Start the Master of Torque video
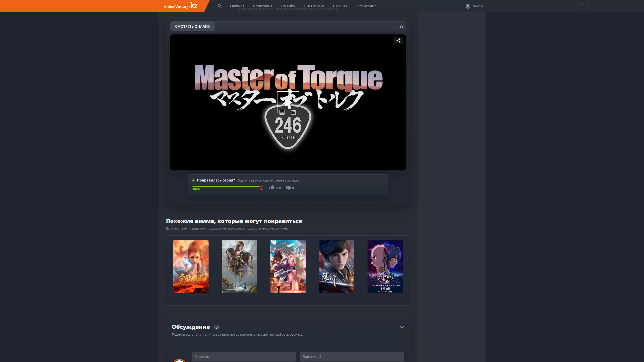644x362 pixels. (288, 102)
